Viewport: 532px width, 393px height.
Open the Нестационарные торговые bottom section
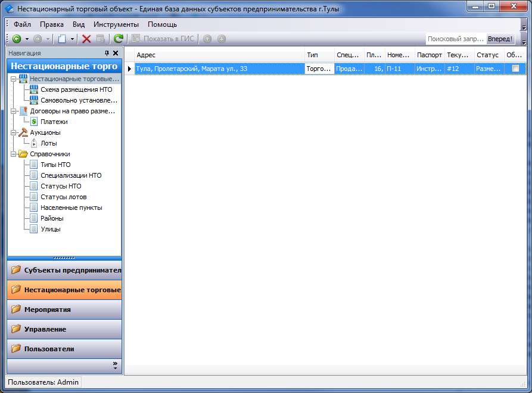pyautogui.click(x=64, y=290)
